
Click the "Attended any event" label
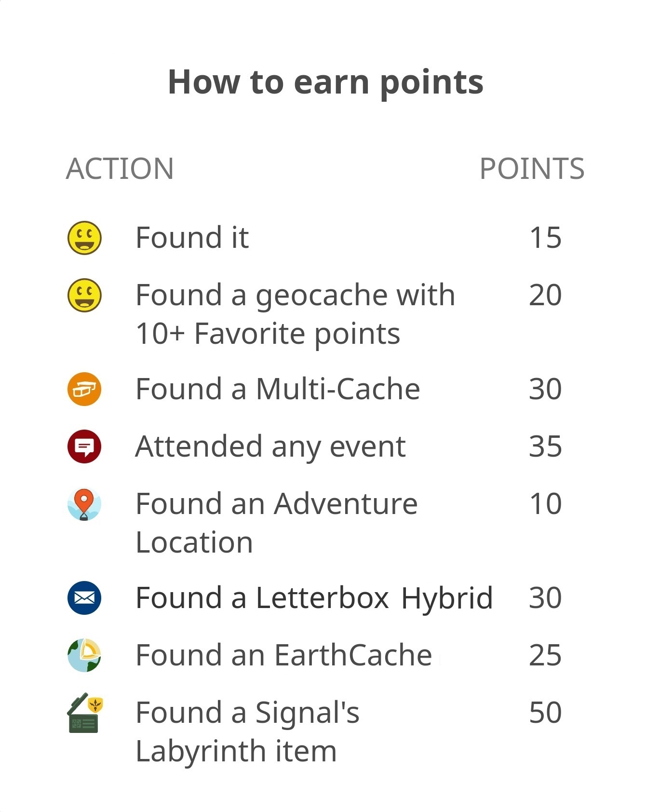click(x=270, y=447)
